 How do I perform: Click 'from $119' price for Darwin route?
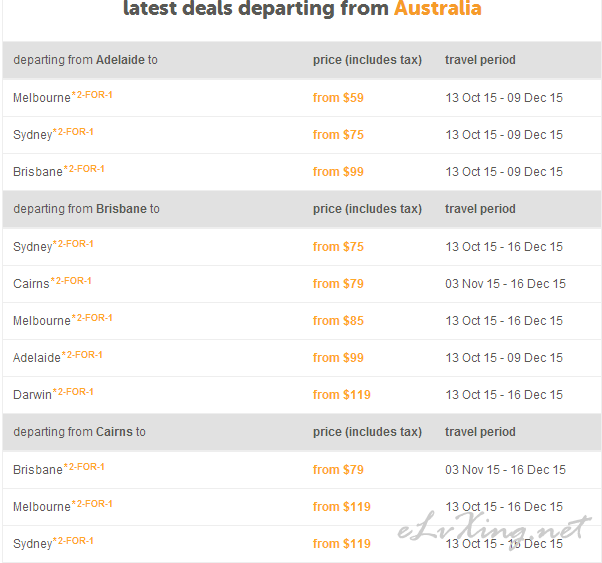341,395
